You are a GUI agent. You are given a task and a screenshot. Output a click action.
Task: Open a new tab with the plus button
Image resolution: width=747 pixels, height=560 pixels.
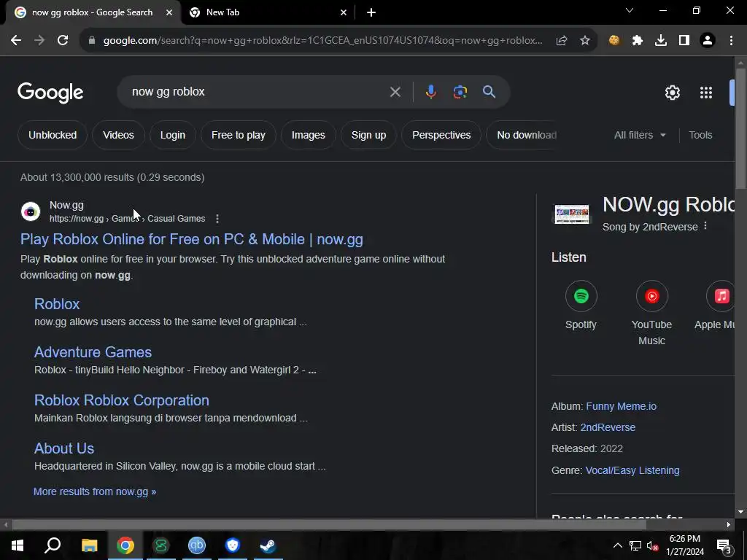coord(371,12)
